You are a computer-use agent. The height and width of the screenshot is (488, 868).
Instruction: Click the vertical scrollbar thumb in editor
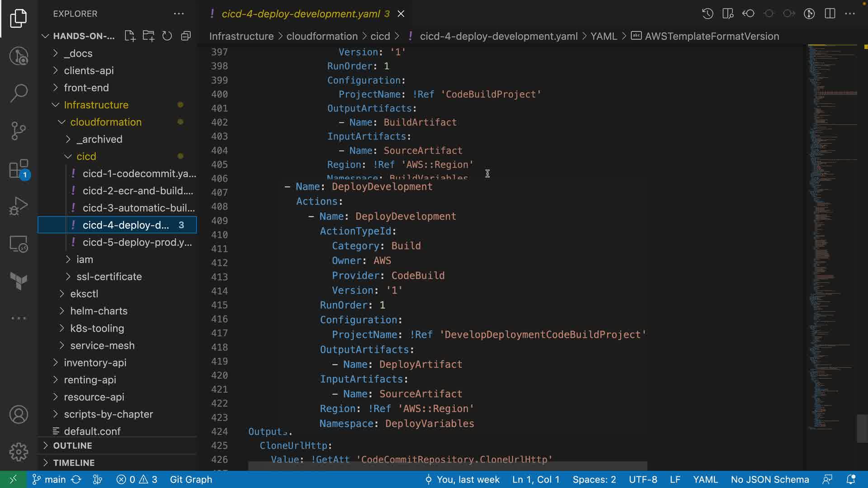pos(862,428)
